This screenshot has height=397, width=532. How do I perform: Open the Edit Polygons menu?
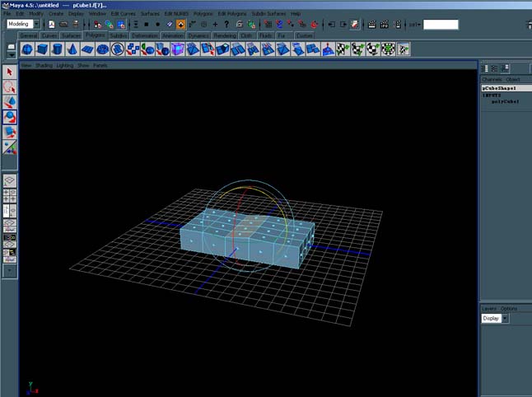tap(232, 13)
